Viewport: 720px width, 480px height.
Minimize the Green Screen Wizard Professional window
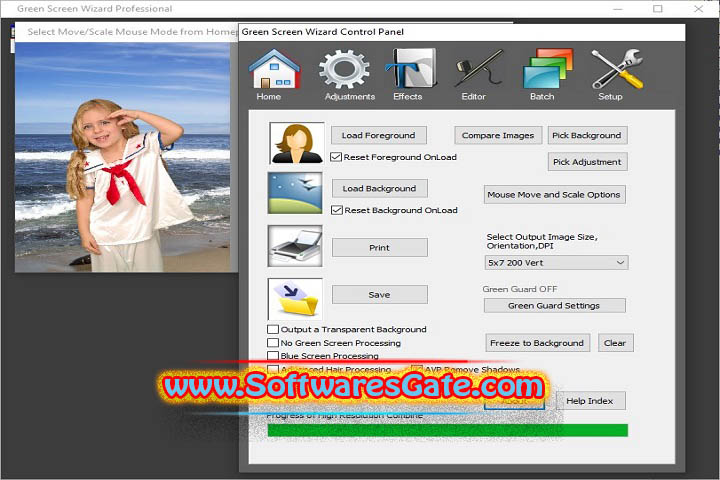(x=618, y=9)
